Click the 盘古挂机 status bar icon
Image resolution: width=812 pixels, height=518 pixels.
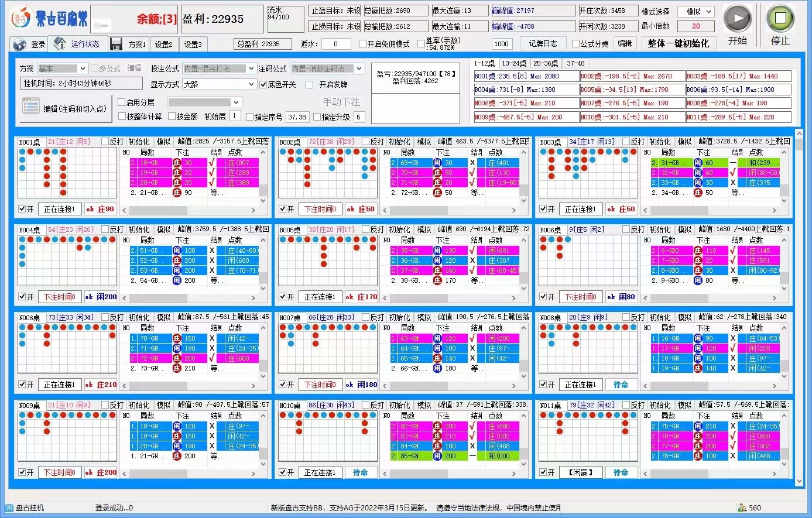(x=8, y=507)
